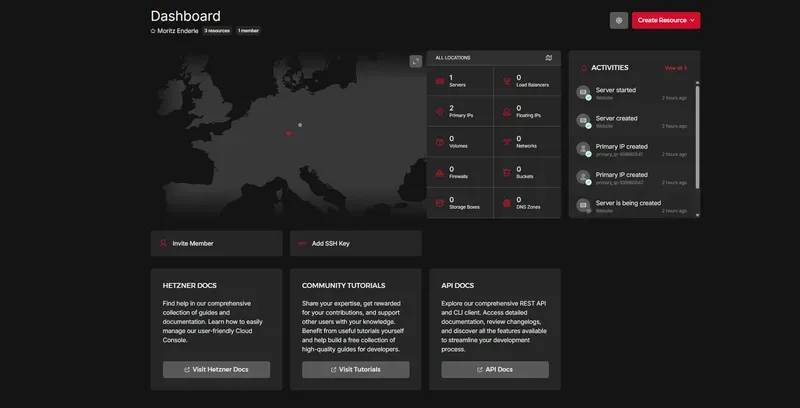Open the Buckets icon
The image size is (800, 408).
click(507, 173)
